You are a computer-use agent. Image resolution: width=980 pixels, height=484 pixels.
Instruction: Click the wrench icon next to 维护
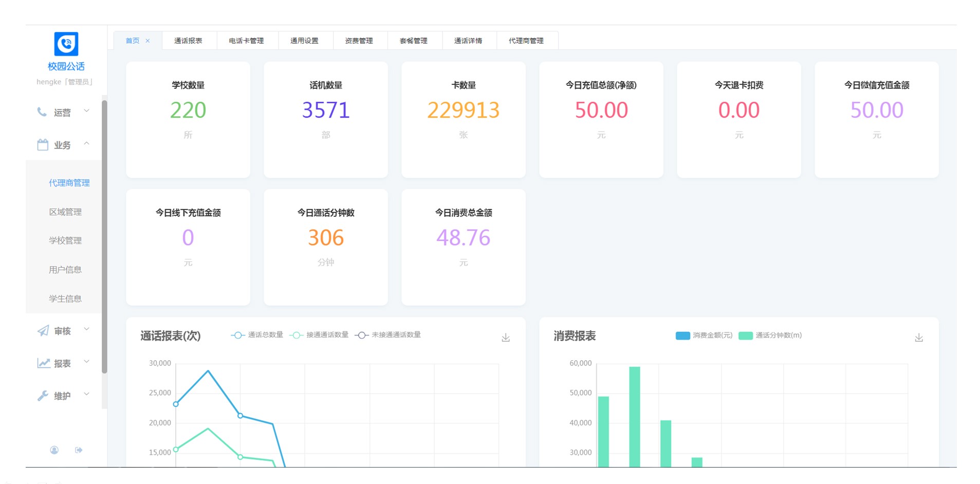pos(43,396)
